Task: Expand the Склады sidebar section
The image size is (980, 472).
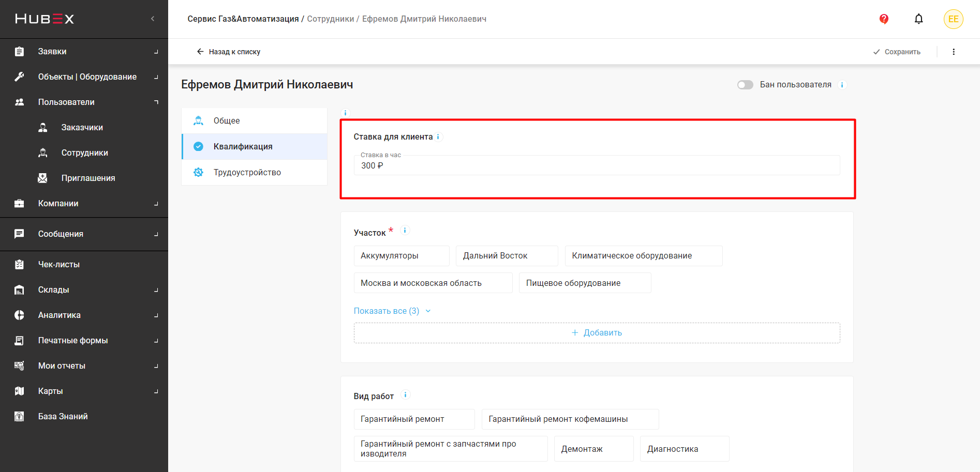Action: pyautogui.click(x=84, y=290)
